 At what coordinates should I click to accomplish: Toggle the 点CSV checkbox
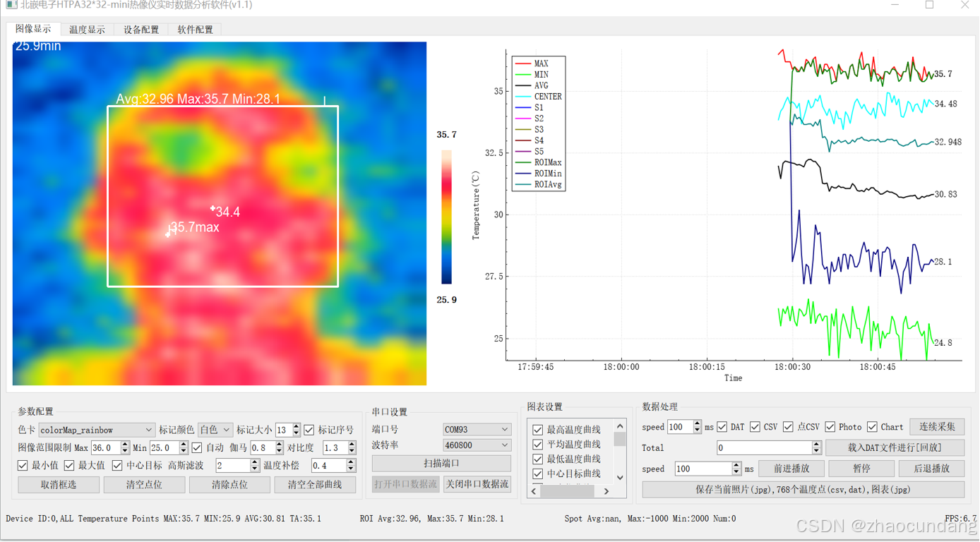(788, 427)
